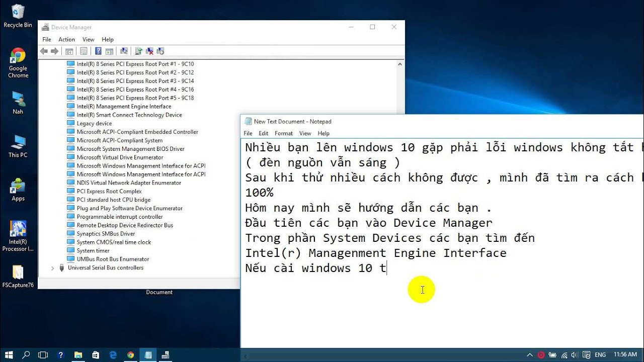Click the Device Manager scrollbar up arrow
Viewport: 644px width, 362px height.
coord(400,64)
